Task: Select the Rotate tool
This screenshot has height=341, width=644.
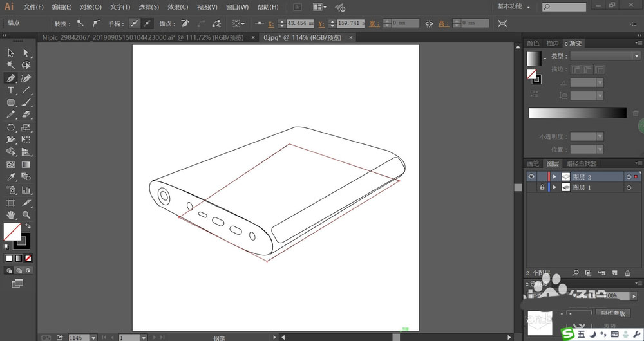Action: click(x=11, y=127)
